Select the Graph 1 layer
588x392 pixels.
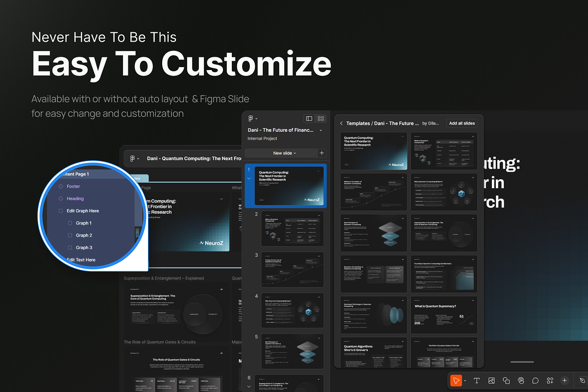[84, 223]
